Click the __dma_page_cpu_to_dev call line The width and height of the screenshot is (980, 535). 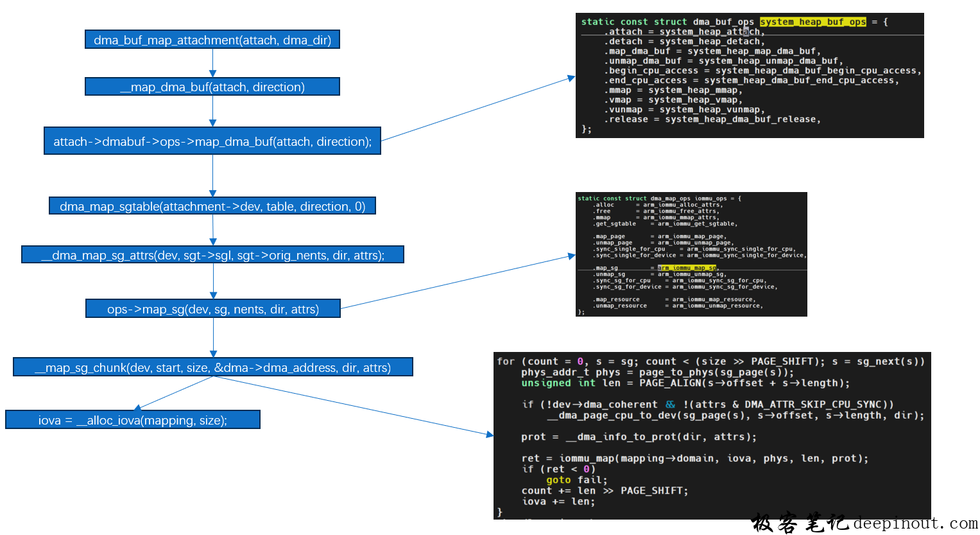point(736,416)
